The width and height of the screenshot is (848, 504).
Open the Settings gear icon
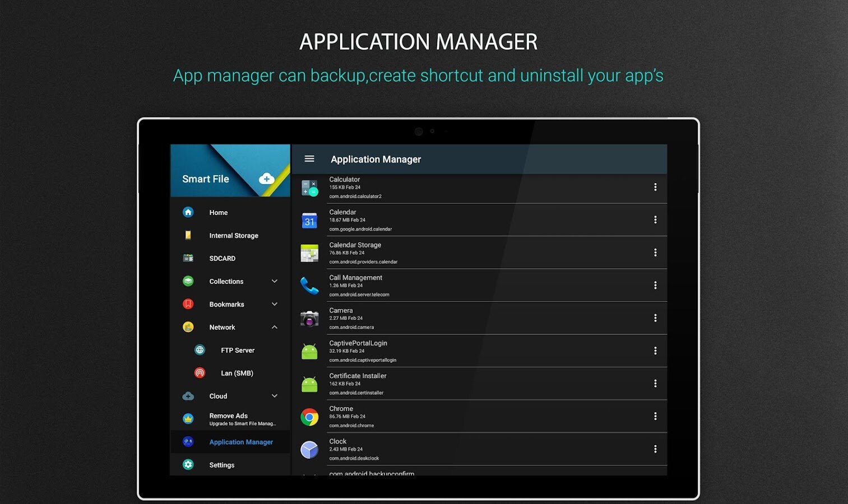(188, 465)
